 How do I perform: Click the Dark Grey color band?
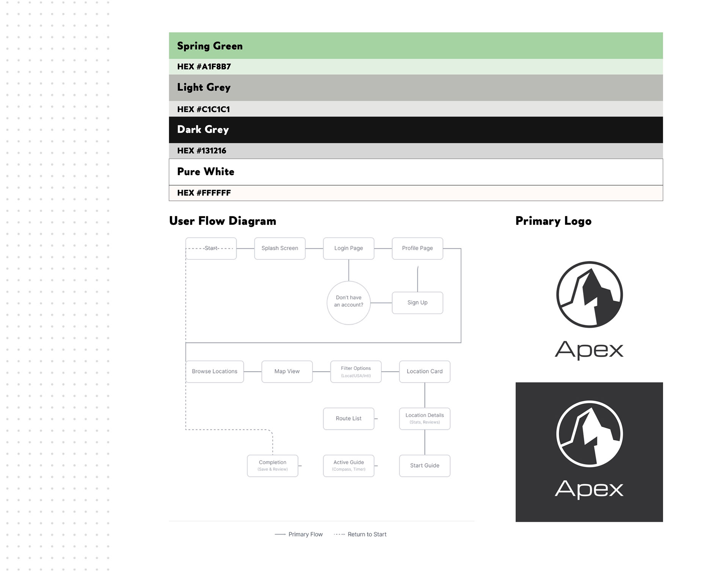pos(416,130)
